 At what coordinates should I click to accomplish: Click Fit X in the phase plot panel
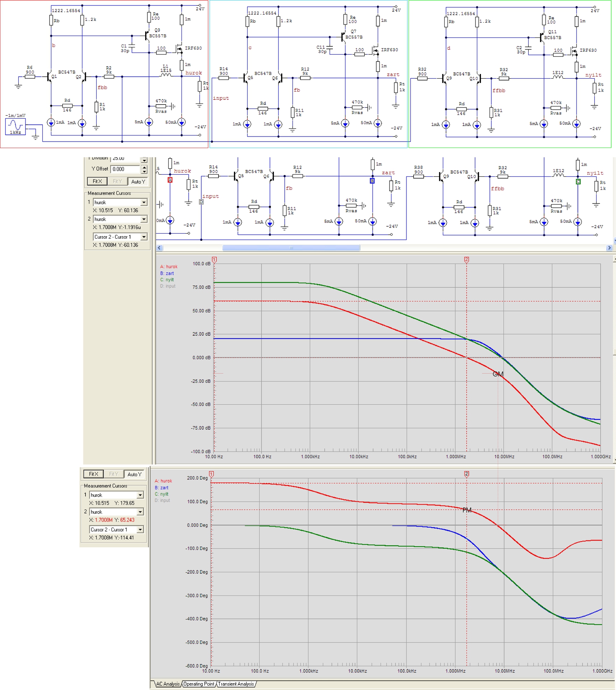click(x=93, y=474)
